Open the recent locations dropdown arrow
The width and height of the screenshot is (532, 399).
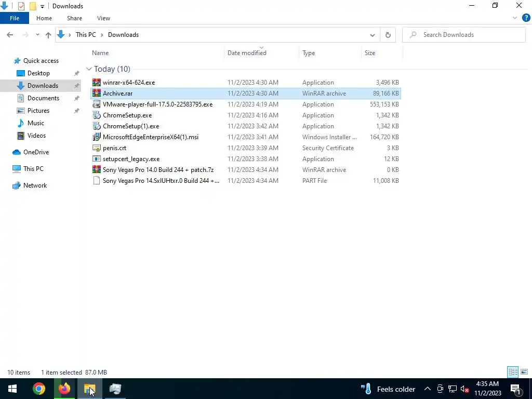coord(37,35)
